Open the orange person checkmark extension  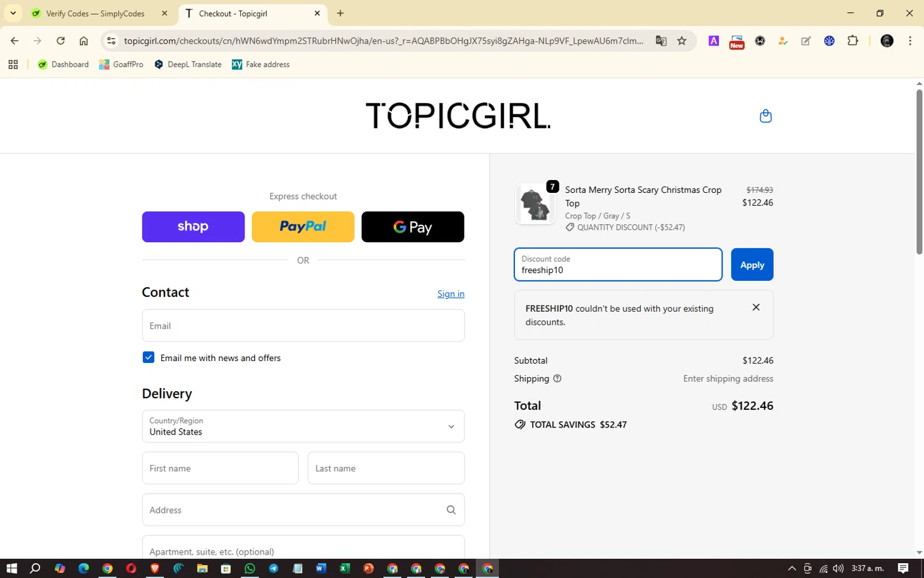click(783, 41)
